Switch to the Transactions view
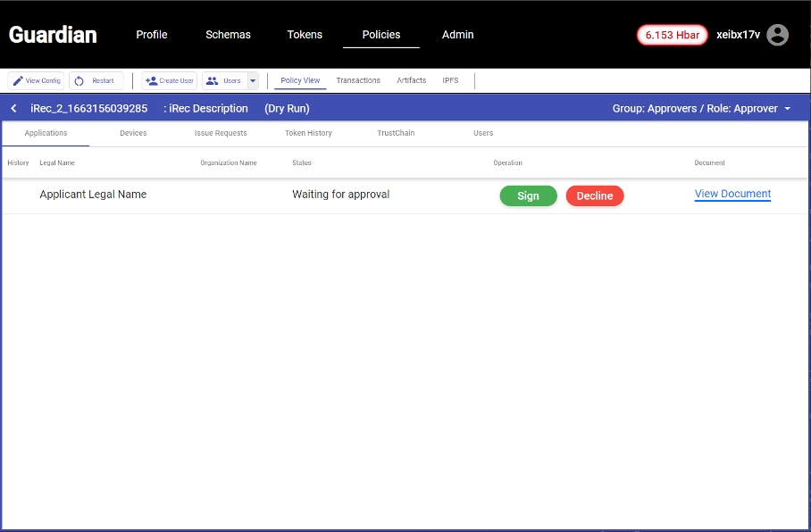The height and width of the screenshot is (532, 811). click(x=358, y=81)
